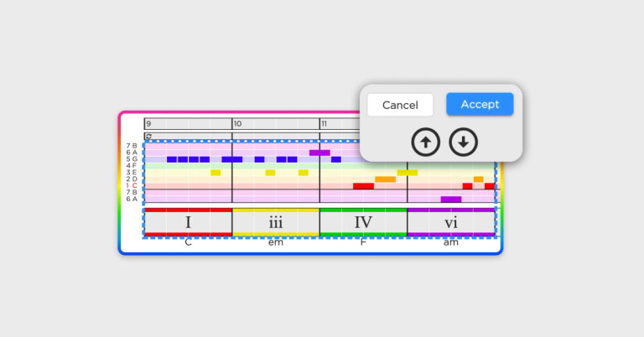The width and height of the screenshot is (644, 337).
Task: Click the Accept button
Action: (480, 104)
